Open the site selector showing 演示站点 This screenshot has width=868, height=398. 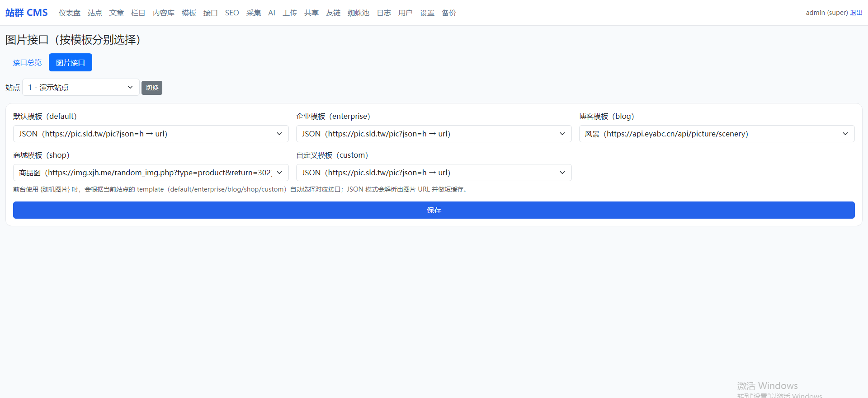point(80,87)
